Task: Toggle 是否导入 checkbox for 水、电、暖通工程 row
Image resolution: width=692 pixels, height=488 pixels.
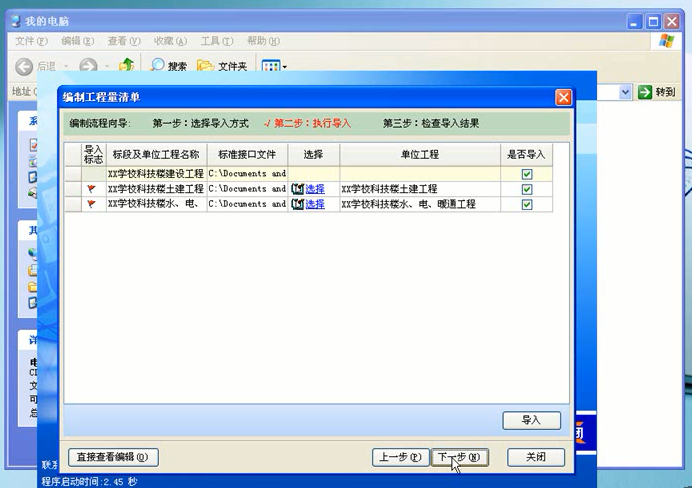Action: (x=527, y=204)
